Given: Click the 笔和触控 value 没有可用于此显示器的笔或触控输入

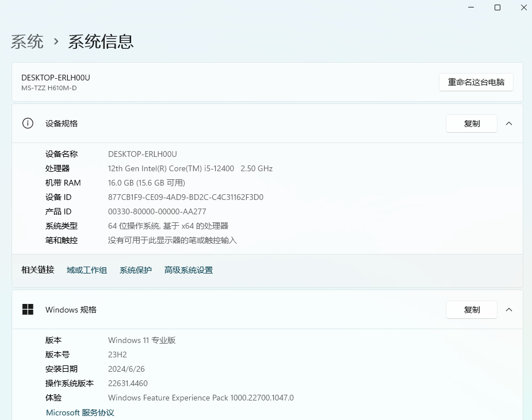Looking at the screenshot, I should pyautogui.click(x=173, y=240).
